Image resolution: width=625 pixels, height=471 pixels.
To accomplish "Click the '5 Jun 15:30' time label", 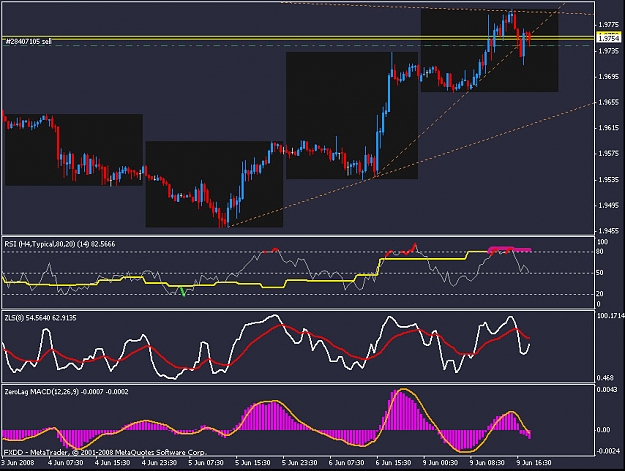I will click(253, 463).
